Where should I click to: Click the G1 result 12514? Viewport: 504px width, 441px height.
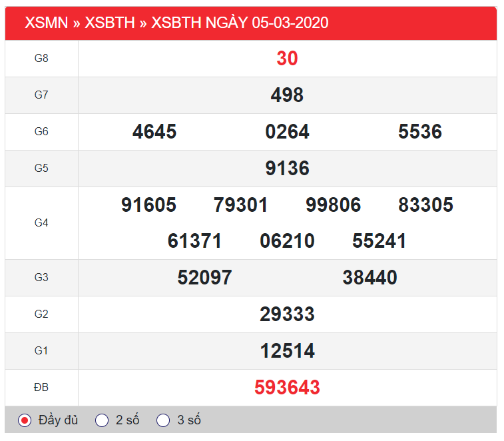click(287, 351)
